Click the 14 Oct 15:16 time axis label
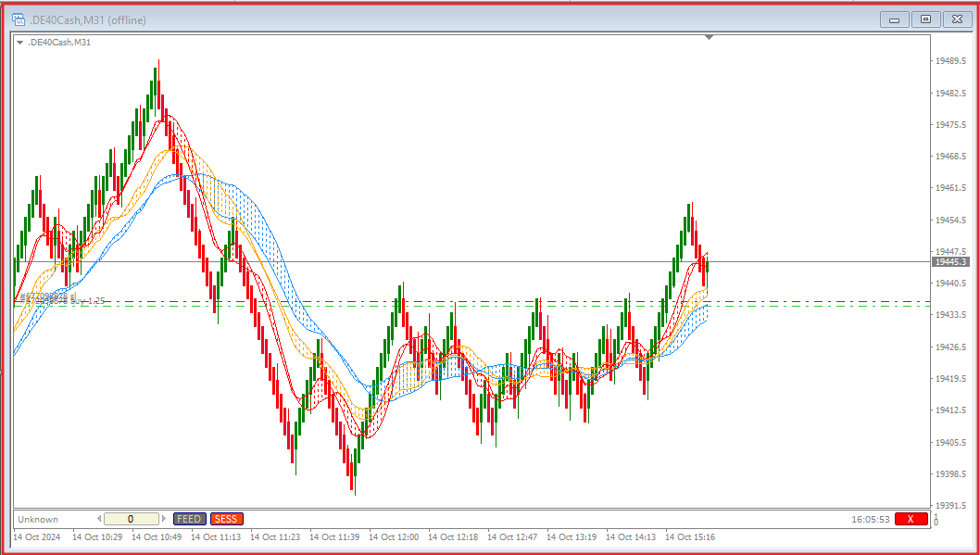980x555 pixels. [x=690, y=537]
